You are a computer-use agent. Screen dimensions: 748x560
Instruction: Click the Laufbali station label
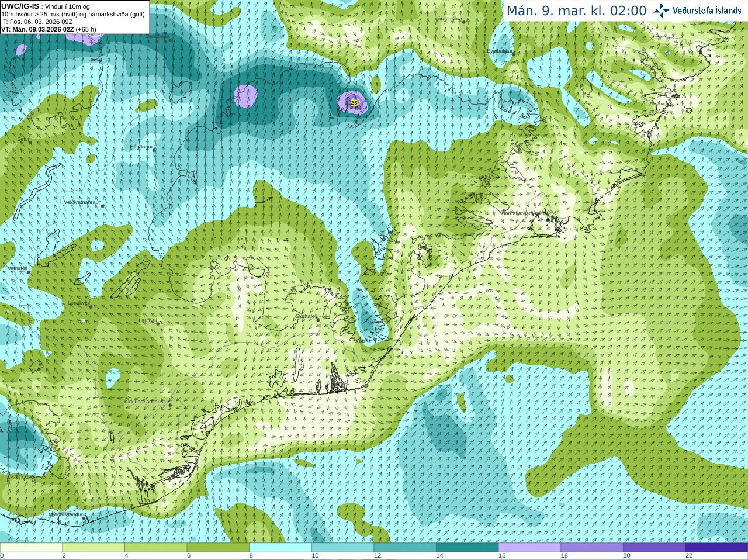coord(148,320)
